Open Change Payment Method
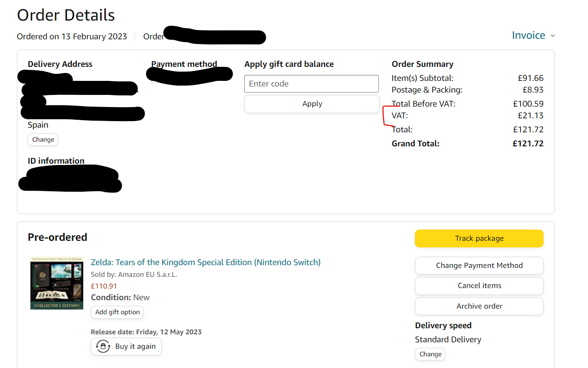The width and height of the screenshot is (588, 368). 479,265
